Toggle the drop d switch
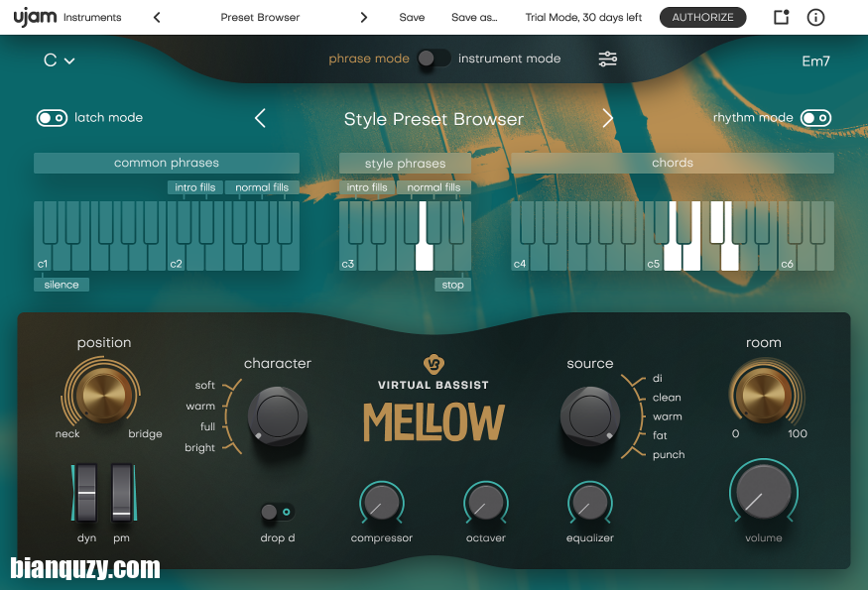The width and height of the screenshot is (868, 590). click(x=278, y=512)
